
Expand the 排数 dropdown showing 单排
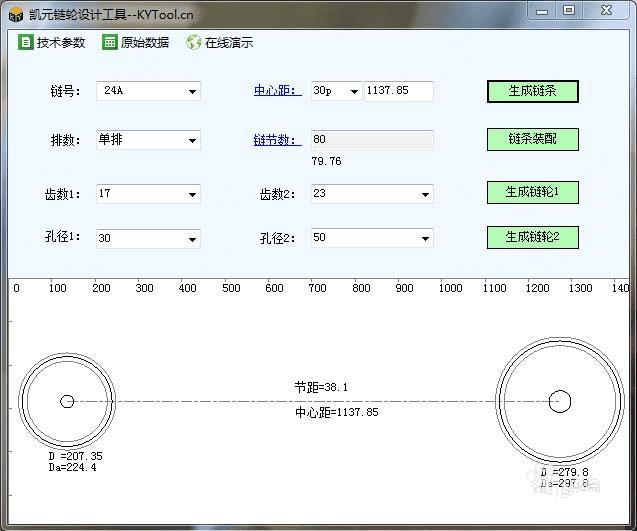point(192,141)
